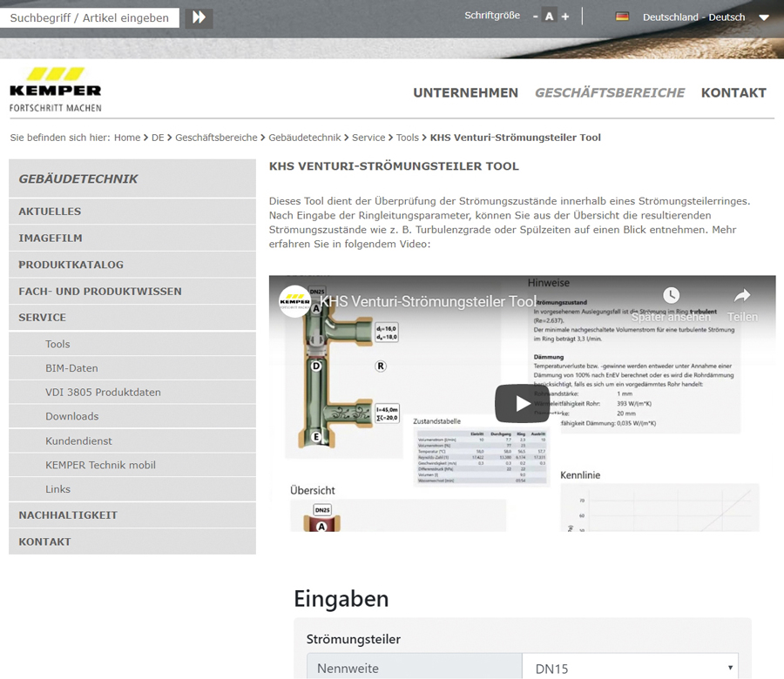Screen dimensions: 784x679
Task: Open GEBÄUDETECHNIK sidebar heading
Action: tap(132, 178)
